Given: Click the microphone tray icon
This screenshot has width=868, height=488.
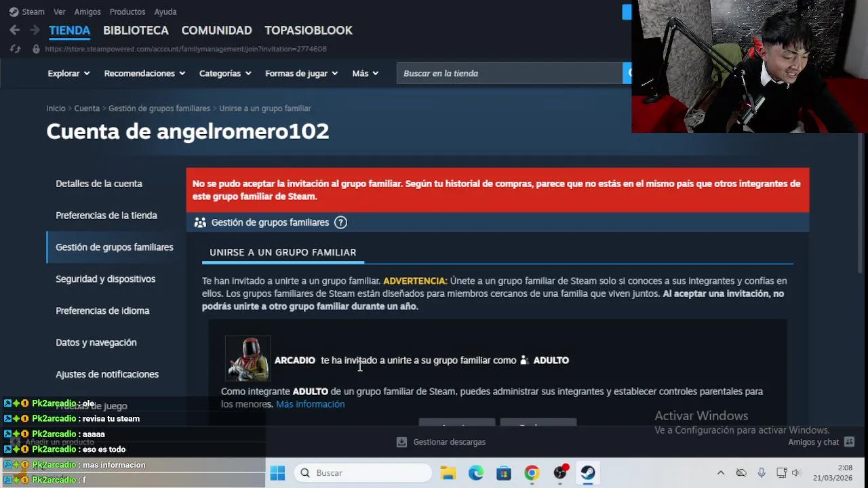Looking at the screenshot, I should point(762,472).
